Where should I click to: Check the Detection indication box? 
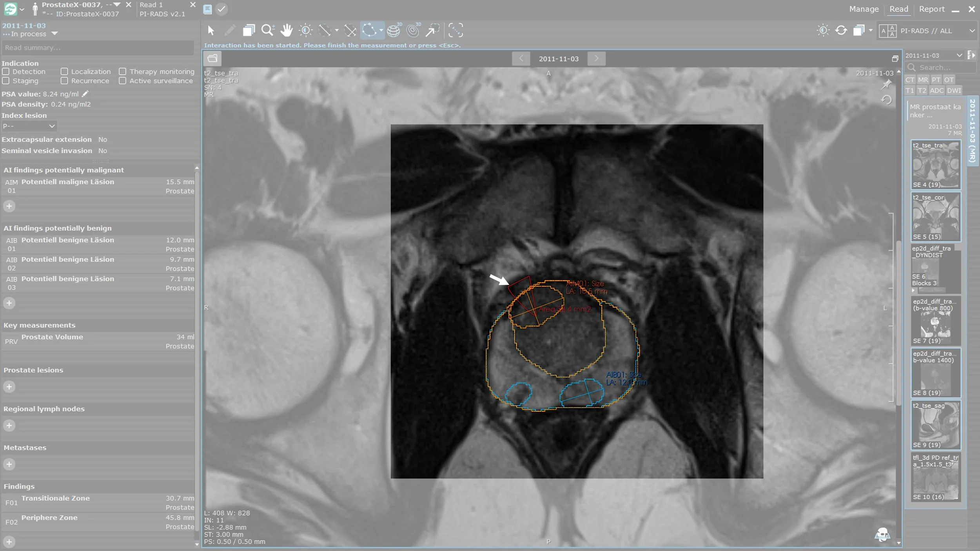(x=6, y=72)
